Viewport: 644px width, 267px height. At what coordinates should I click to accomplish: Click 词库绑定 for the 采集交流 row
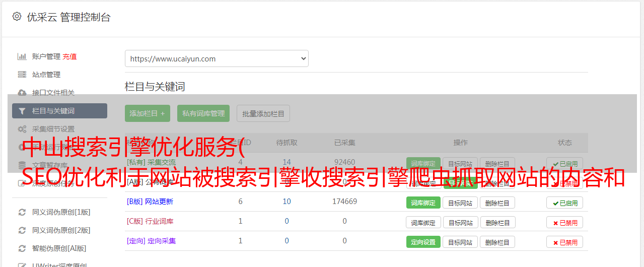(423, 163)
